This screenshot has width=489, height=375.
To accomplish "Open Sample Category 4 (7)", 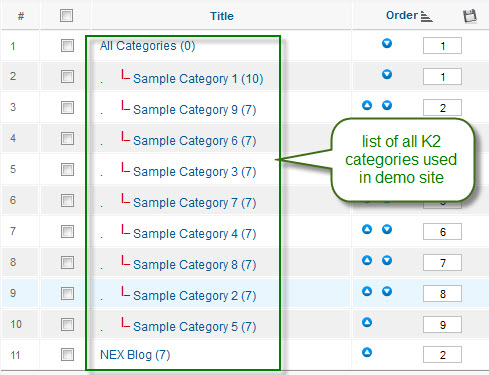I will coord(194,234).
